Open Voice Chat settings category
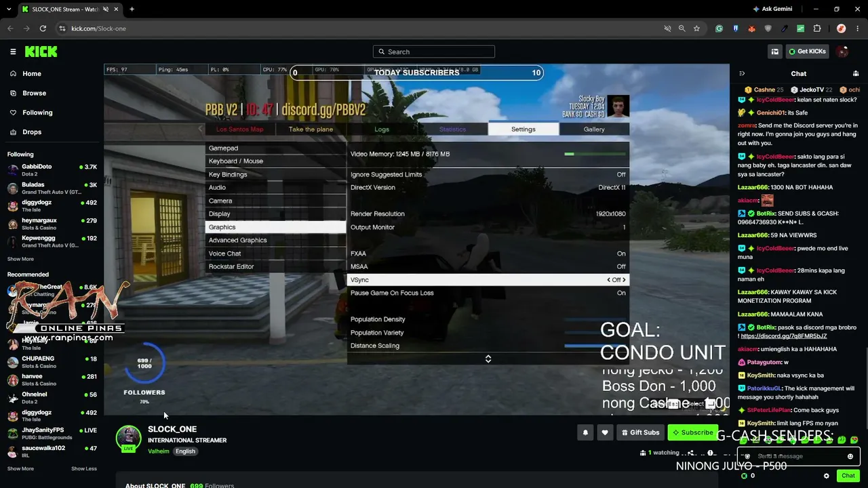Image resolution: width=868 pixels, height=488 pixels. tap(275, 253)
